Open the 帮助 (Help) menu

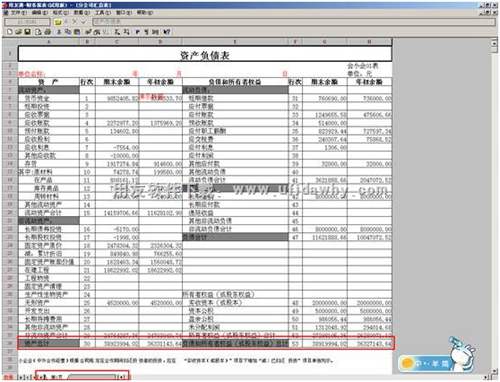[145, 13]
